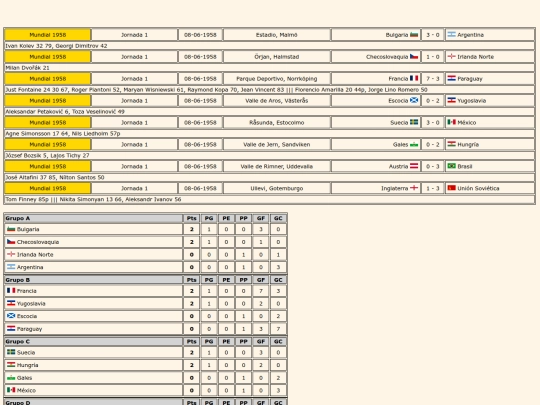Click the México flag in the match list
Image resolution: width=540 pixels, height=405 pixels.
pos(451,122)
